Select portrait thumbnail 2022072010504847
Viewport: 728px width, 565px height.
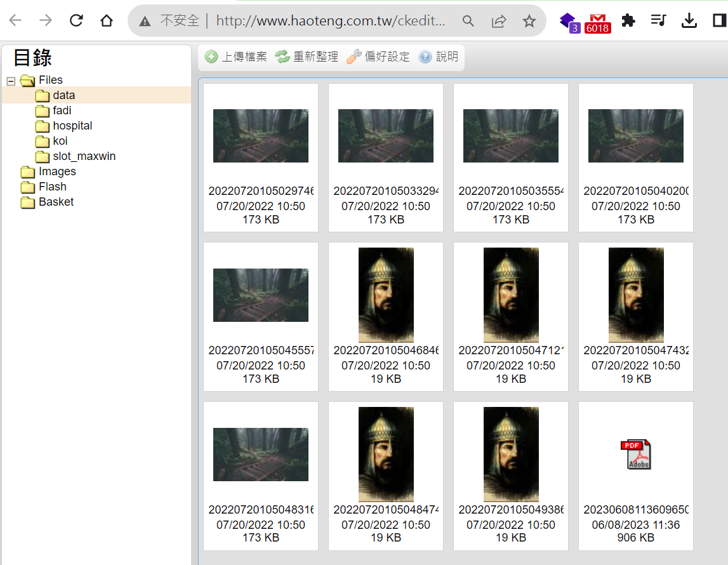[x=386, y=455]
